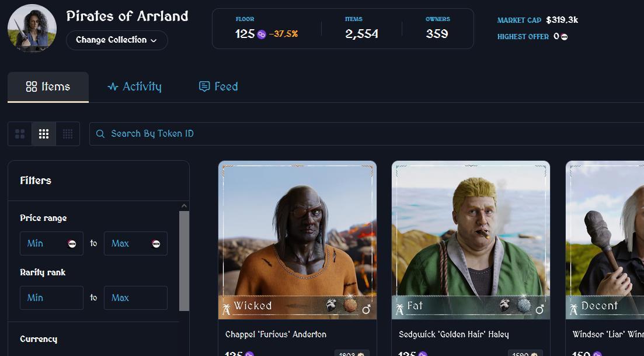Click the -37.5% floor change text

(283, 34)
